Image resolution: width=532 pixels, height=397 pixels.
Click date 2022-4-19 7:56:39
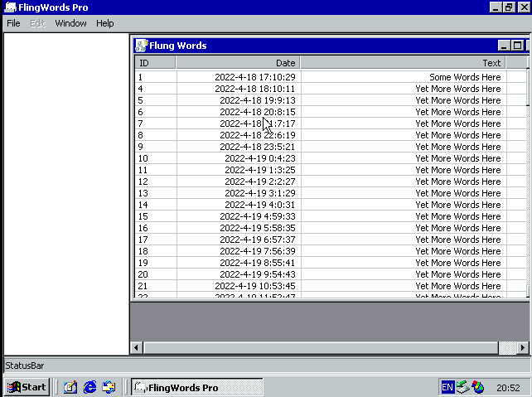(258, 251)
